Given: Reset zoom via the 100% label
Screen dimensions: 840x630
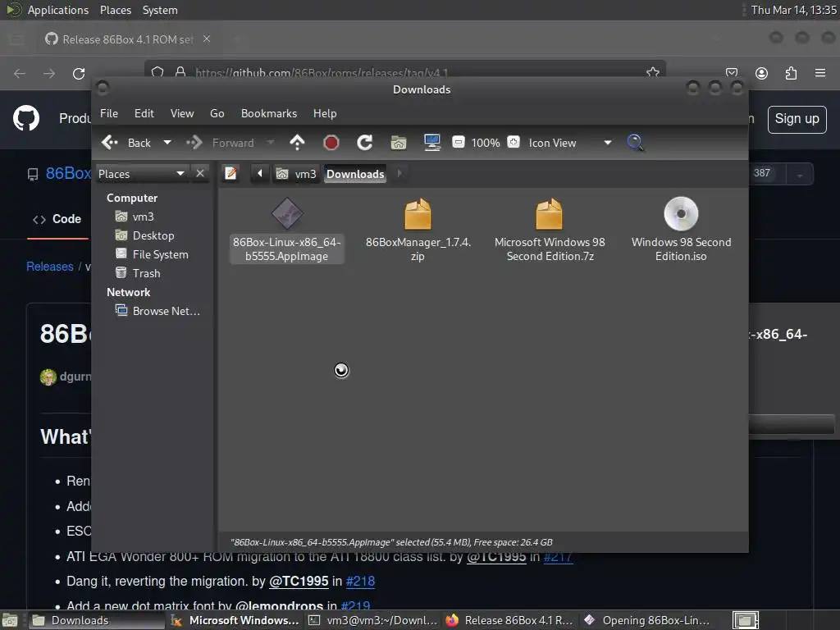Looking at the screenshot, I should point(486,143).
